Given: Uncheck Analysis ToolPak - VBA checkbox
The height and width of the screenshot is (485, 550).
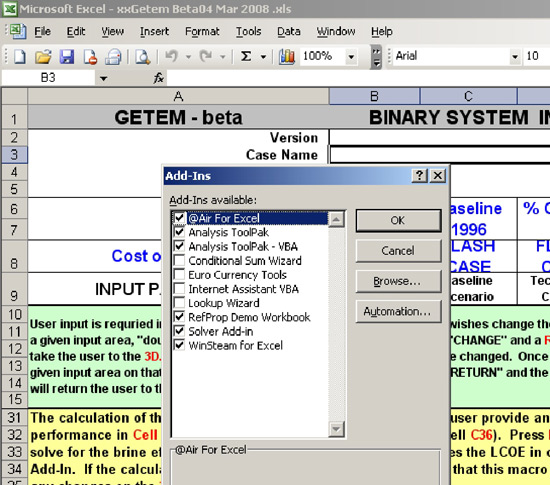Looking at the screenshot, I should pos(179,246).
